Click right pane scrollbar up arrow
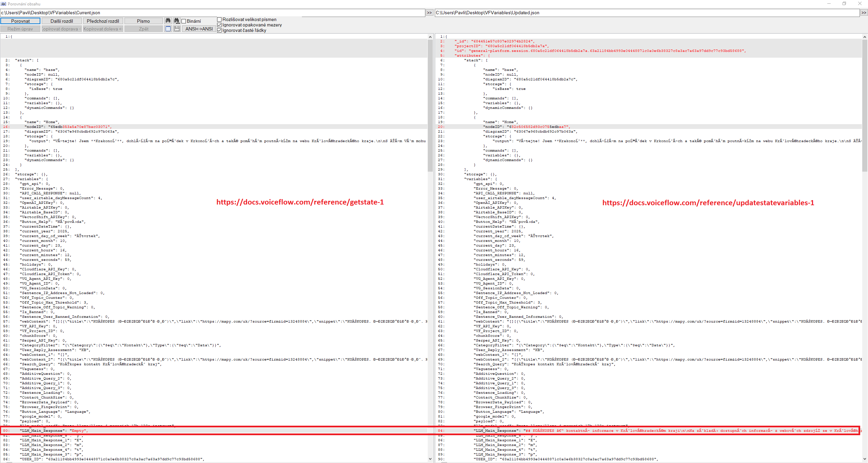 (865, 37)
